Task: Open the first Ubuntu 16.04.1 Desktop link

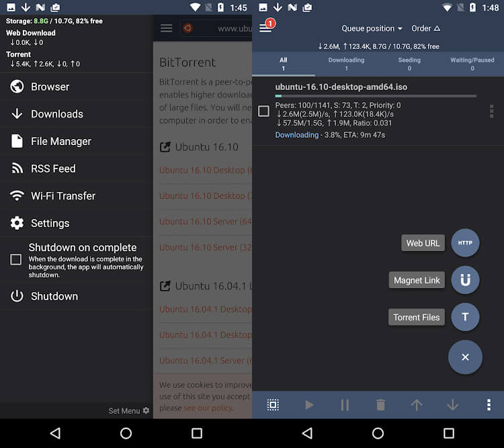Action: [x=206, y=309]
